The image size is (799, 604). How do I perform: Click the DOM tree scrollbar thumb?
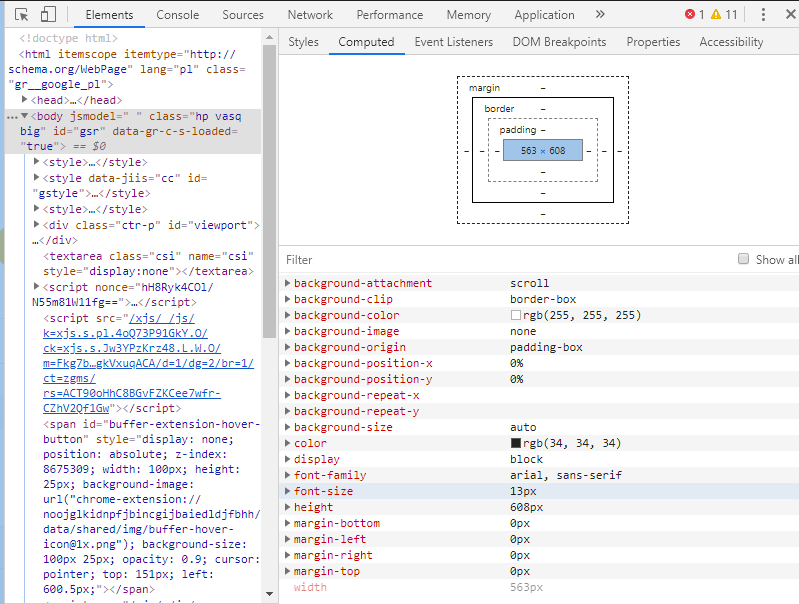(270, 191)
